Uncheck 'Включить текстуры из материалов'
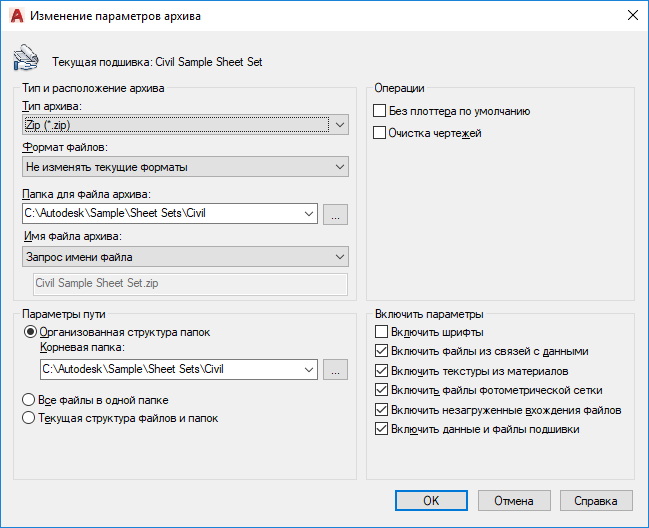The width and height of the screenshot is (649, 528). 380,371
